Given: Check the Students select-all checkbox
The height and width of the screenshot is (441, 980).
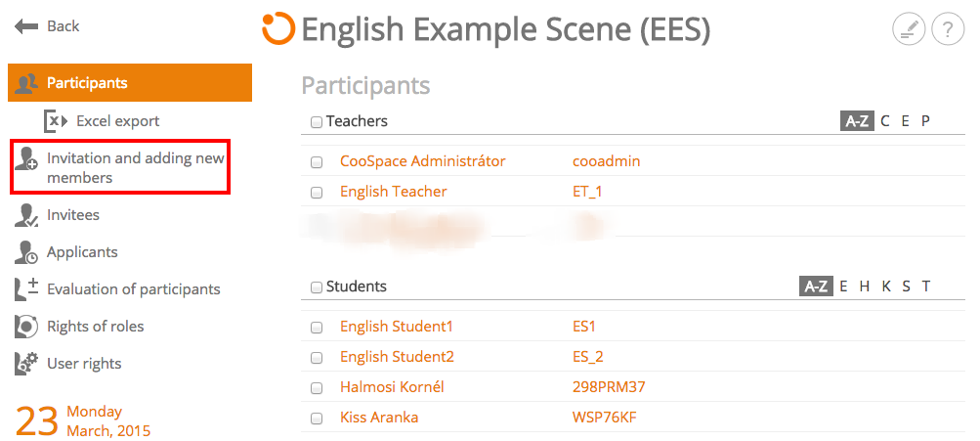Looking at the screenshot, I should (x=317, y=287).
